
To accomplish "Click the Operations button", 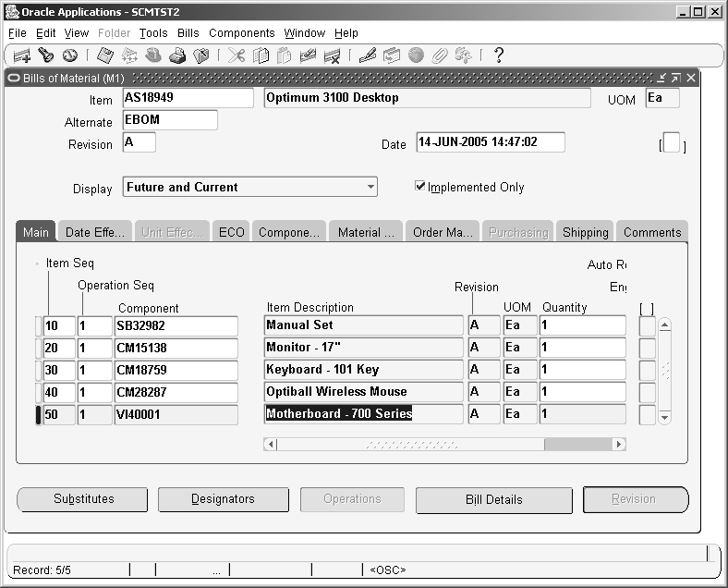I will (x=352, y=499).
